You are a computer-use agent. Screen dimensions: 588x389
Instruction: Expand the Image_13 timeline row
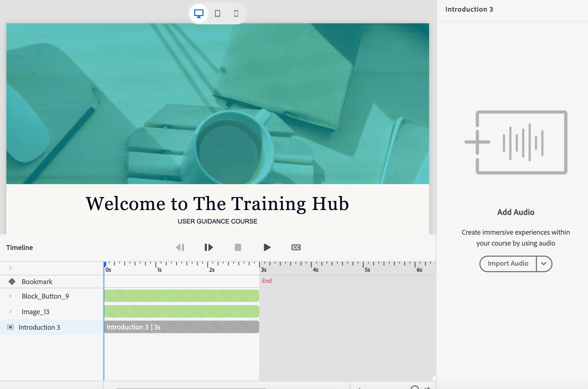[10, 312]
